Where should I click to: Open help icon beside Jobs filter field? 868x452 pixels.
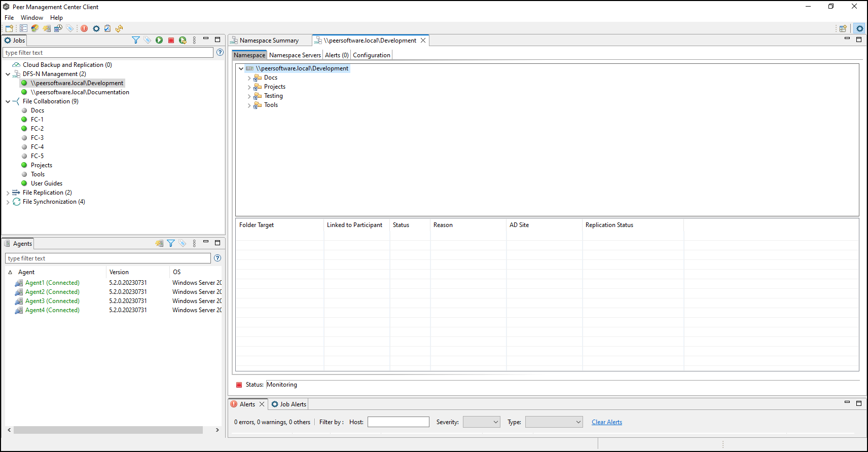click(220, 52)
